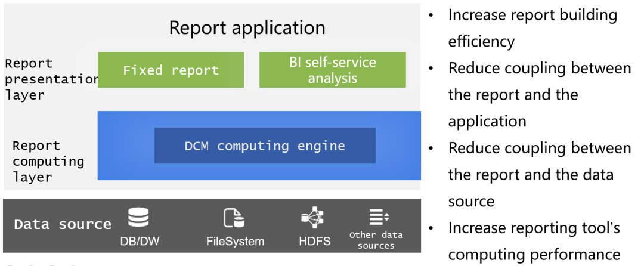Screen dimensions: 644x266
Task: Click the Other data sources text label
Action: coord(376,240)
